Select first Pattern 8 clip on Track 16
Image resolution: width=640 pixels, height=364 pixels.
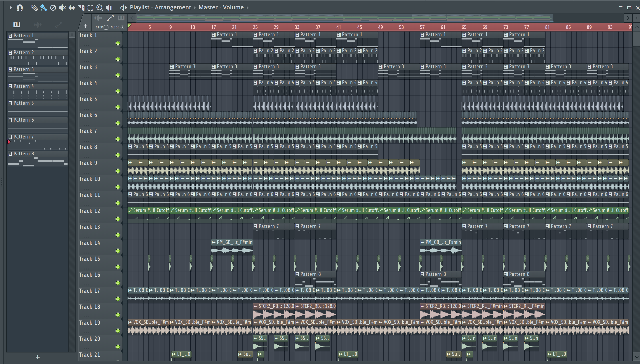[315, 279]
